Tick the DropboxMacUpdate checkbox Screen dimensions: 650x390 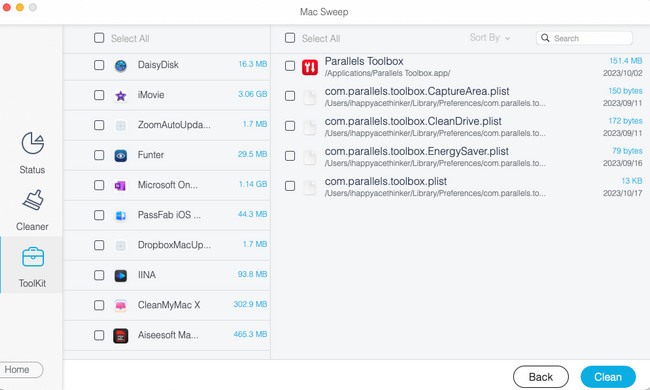(x=99, y=245)
